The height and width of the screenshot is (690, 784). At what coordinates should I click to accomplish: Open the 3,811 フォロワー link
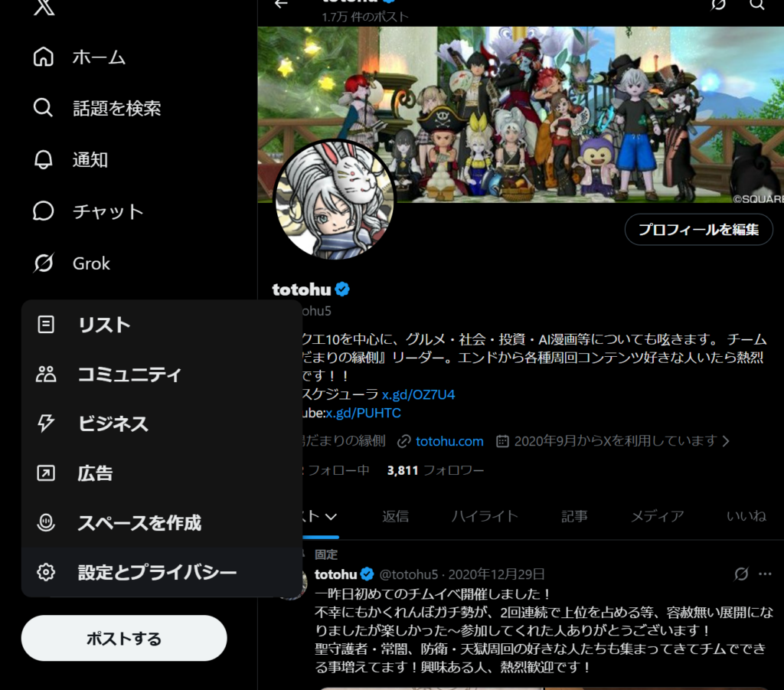436,470
